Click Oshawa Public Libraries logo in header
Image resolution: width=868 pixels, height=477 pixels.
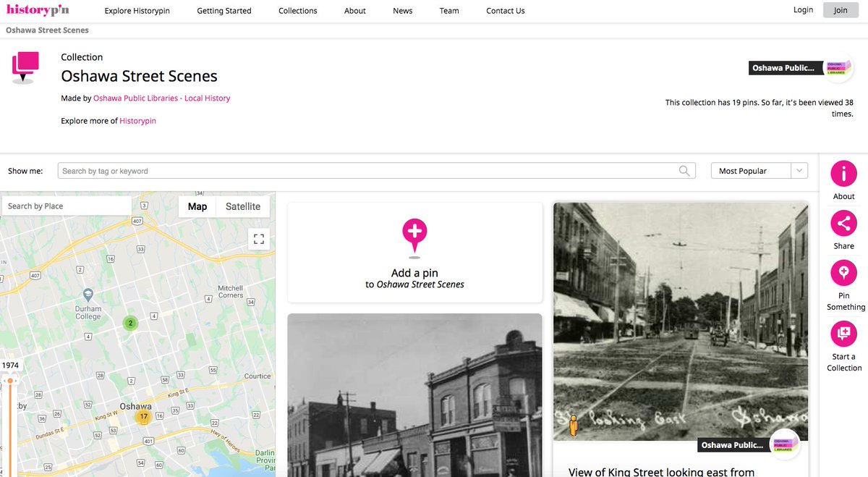pos(840,68)
